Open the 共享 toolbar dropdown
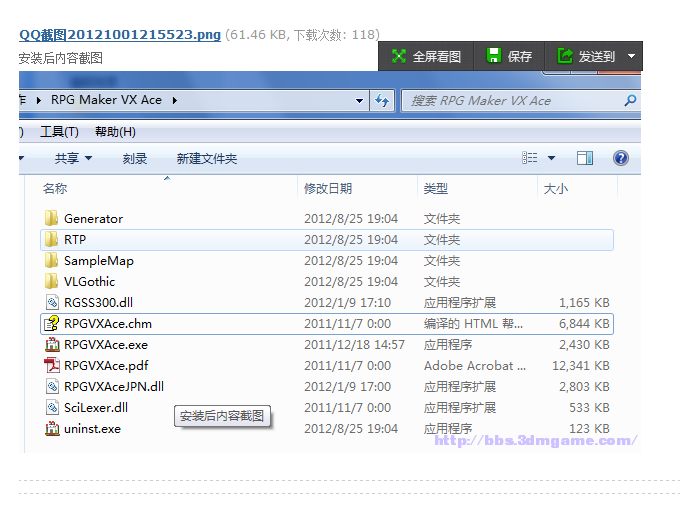Screen dimensions: 680x510 point(73,158)
